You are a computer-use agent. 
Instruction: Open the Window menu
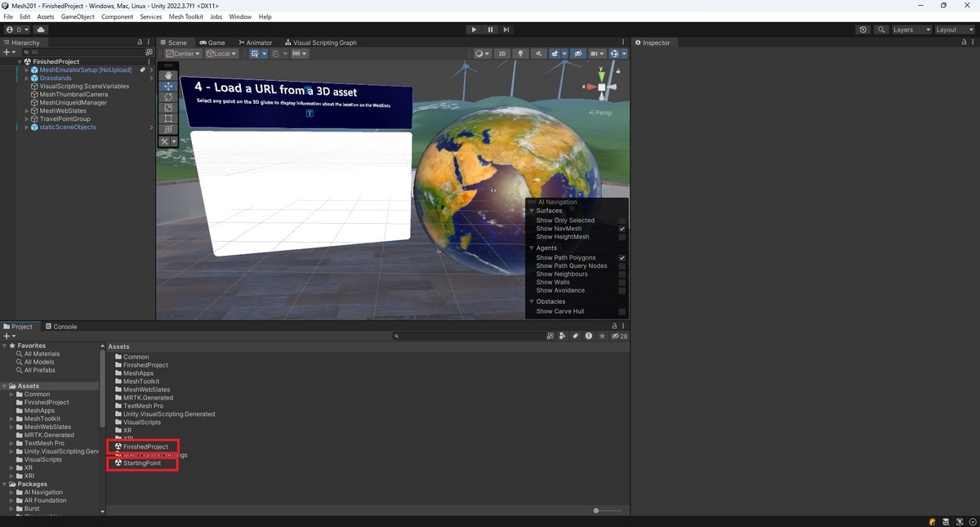[x=240, y=16]
